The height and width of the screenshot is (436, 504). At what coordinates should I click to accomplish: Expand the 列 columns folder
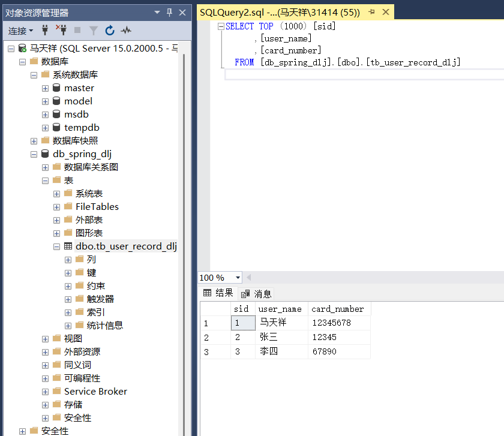[x=68, y=260]
